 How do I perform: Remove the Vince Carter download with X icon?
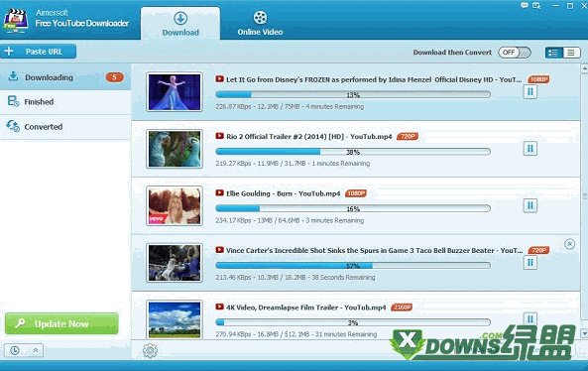coord(569,244)
